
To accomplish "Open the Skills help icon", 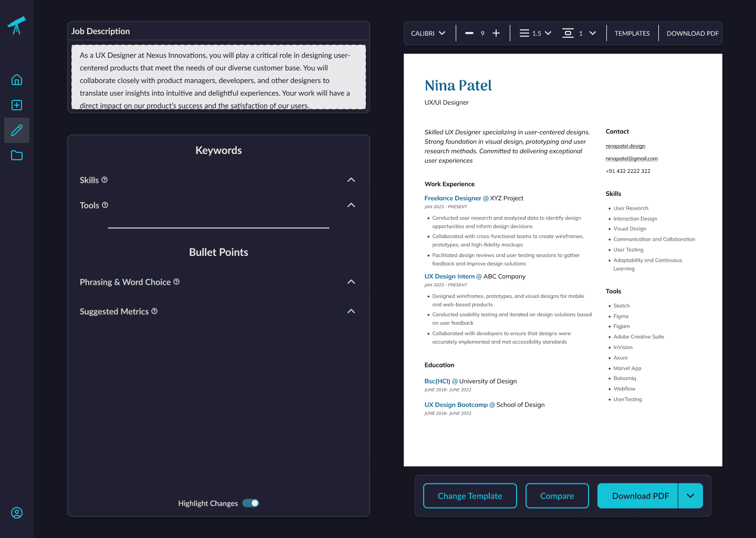I will point(104,180).
